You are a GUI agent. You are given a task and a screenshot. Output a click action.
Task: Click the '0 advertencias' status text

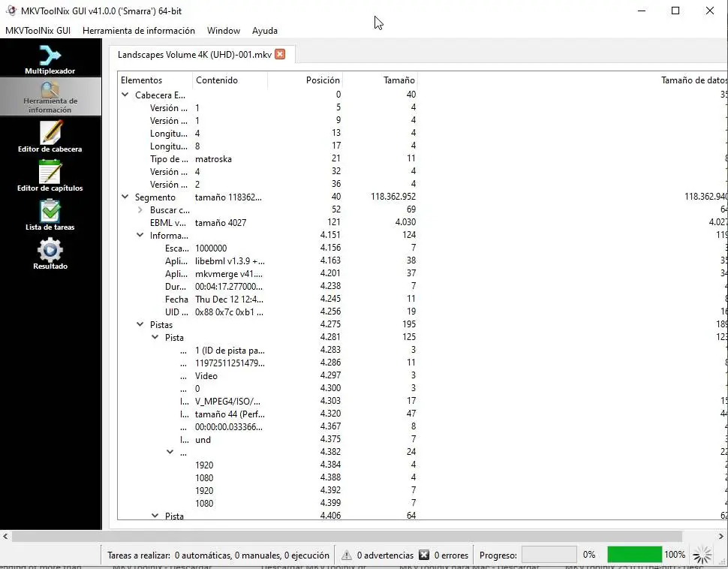[x=385, y=555]
